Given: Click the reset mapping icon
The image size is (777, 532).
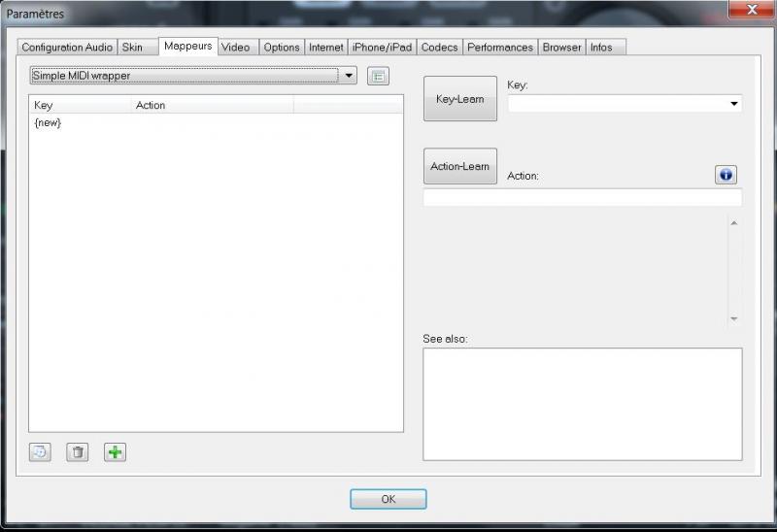Looking at the screenshot, I should (x=40, y=452).
